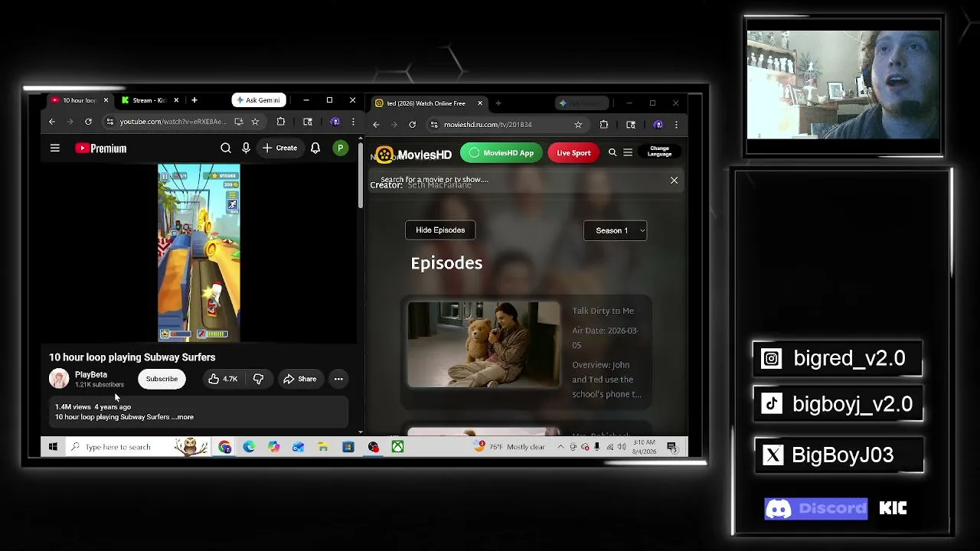Open File Explorer from the taskbar
The width and height of the screenshot is (980, 551).
click(x=323, y=447)
